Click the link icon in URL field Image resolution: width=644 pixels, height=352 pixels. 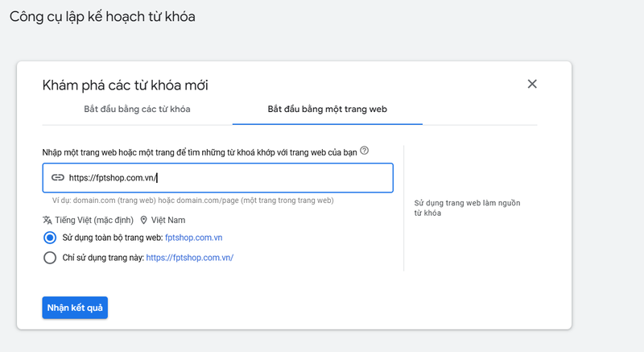[x=57, y=177]
